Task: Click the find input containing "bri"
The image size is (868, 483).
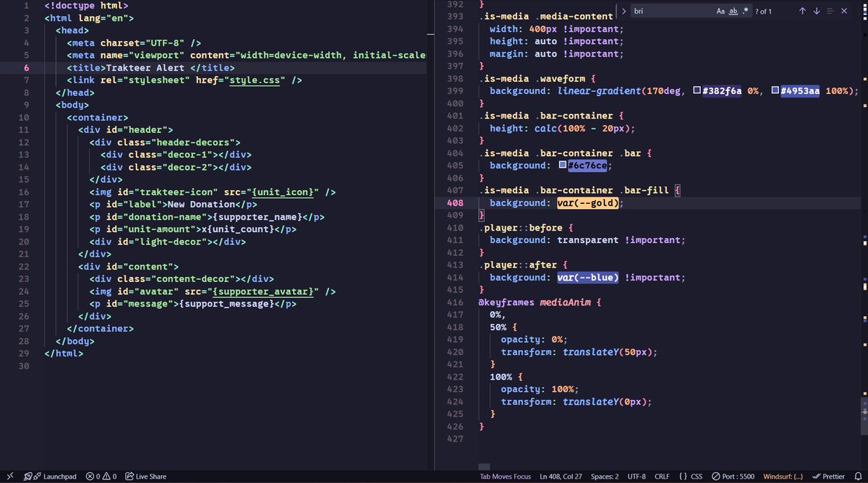Action: point(673,12)
